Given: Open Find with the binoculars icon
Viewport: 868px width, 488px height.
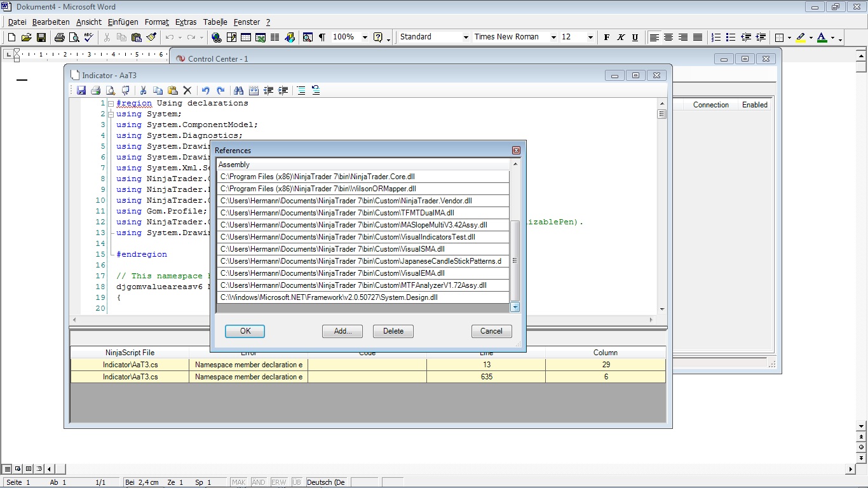Looking at the screenshot, I should pyautogui.click(x=239, y=91).
